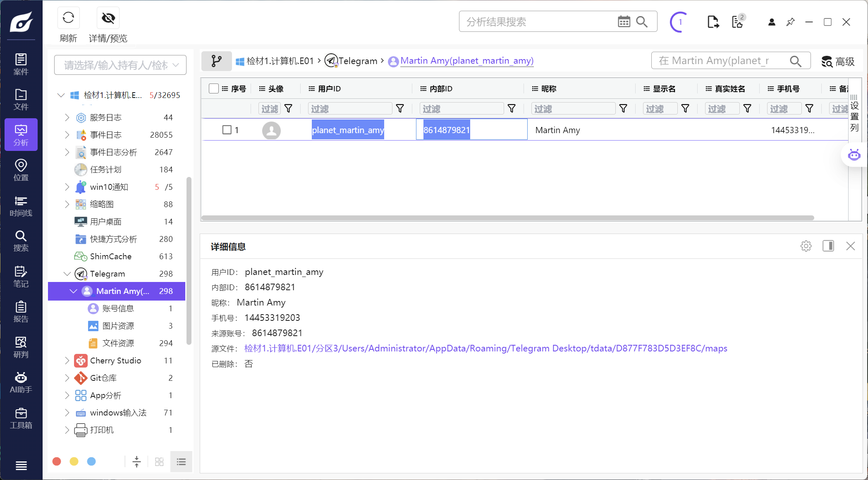Click the blue color tag dot

[91, 461]
